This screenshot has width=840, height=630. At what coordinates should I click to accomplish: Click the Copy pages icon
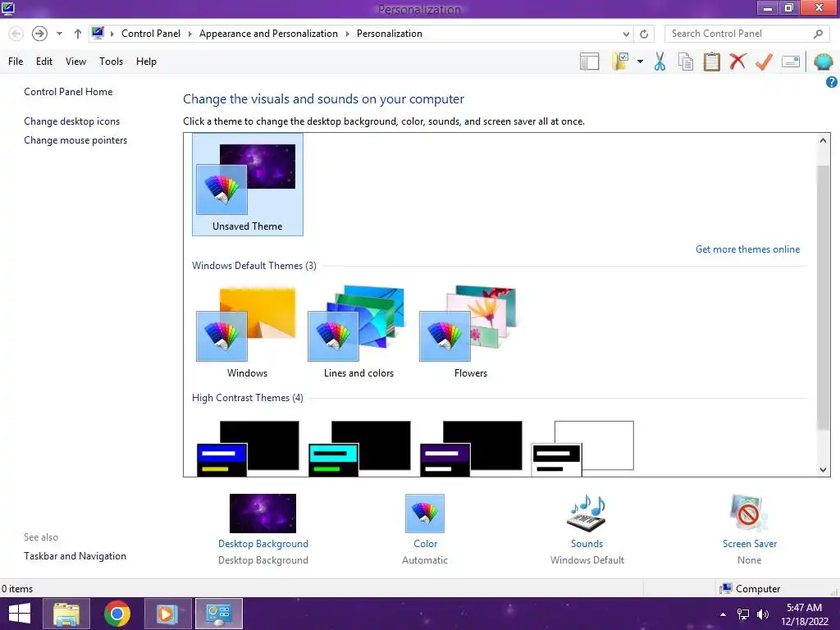(686, 62)
